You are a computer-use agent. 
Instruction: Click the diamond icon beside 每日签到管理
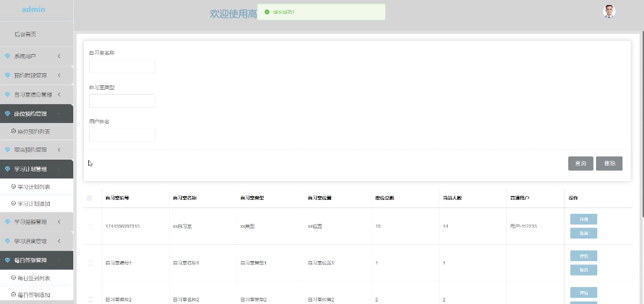click(8, 260)
